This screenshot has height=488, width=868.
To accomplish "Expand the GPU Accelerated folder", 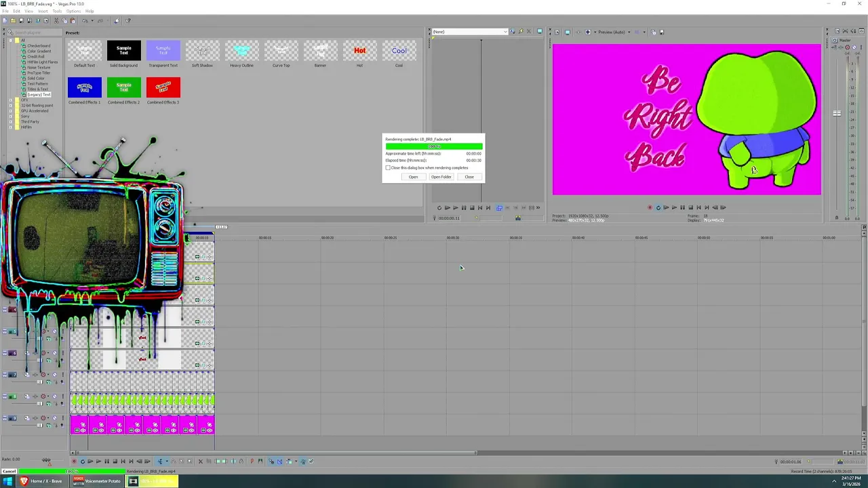I will click(x=11, y=111).
